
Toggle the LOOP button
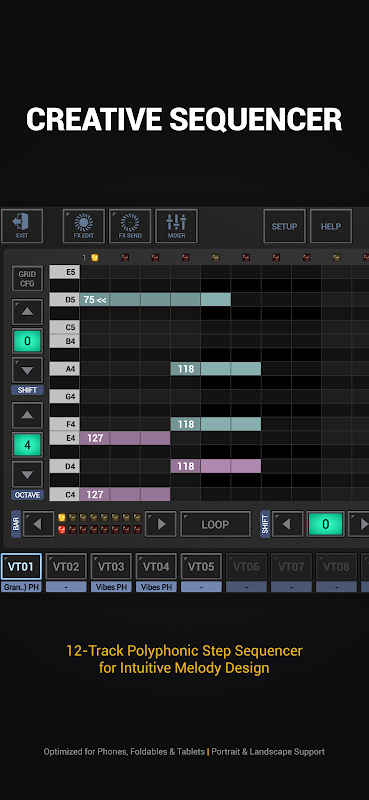[x=215, y=524]
